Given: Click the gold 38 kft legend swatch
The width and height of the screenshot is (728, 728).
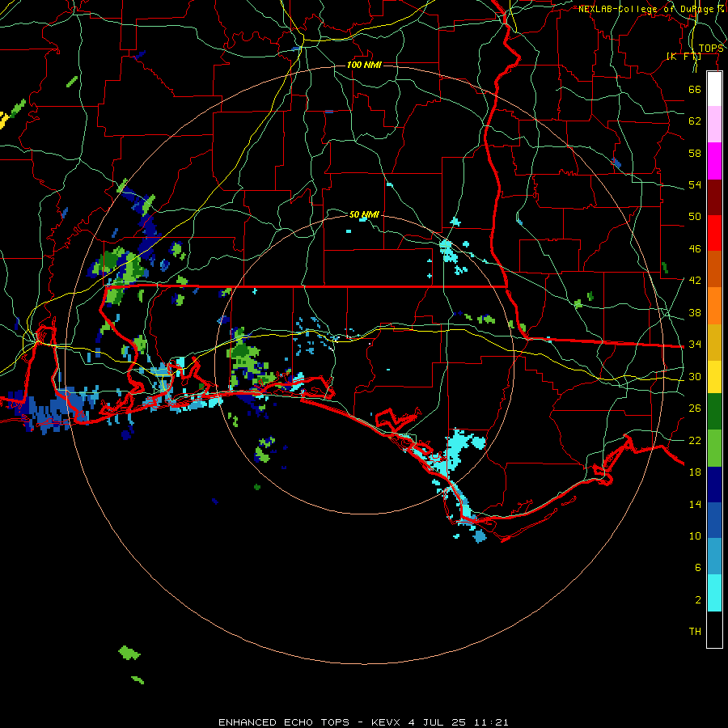Looking at the screenshot, I should click(714, 342).
